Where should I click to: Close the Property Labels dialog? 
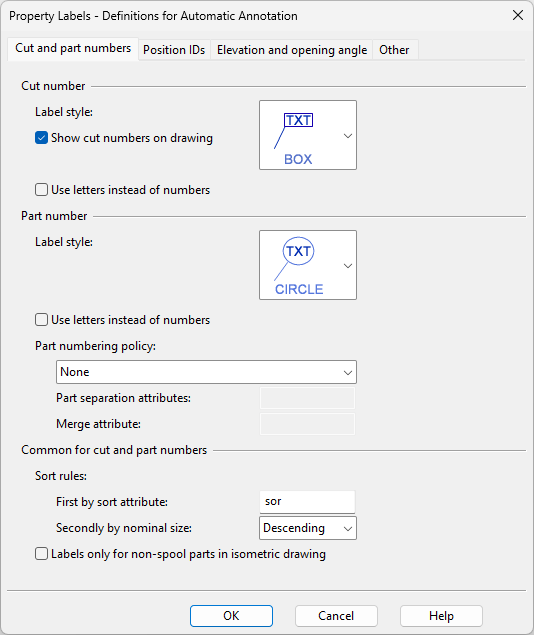518,15
